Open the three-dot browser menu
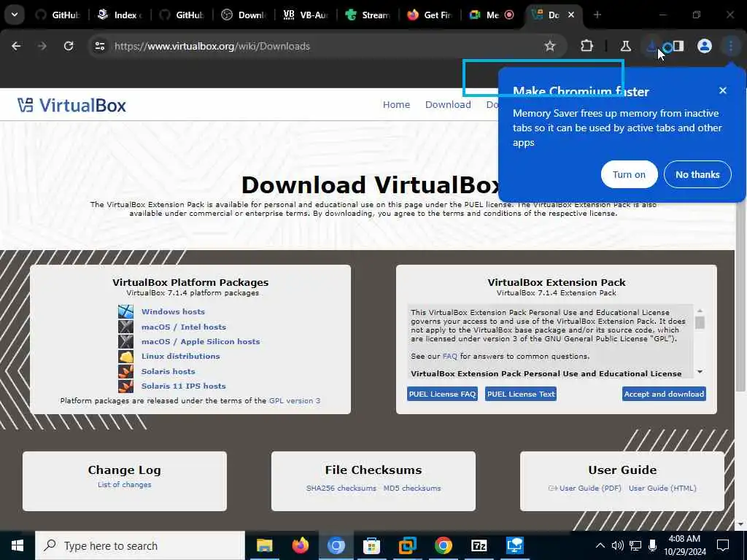 [x=731, y=46]
